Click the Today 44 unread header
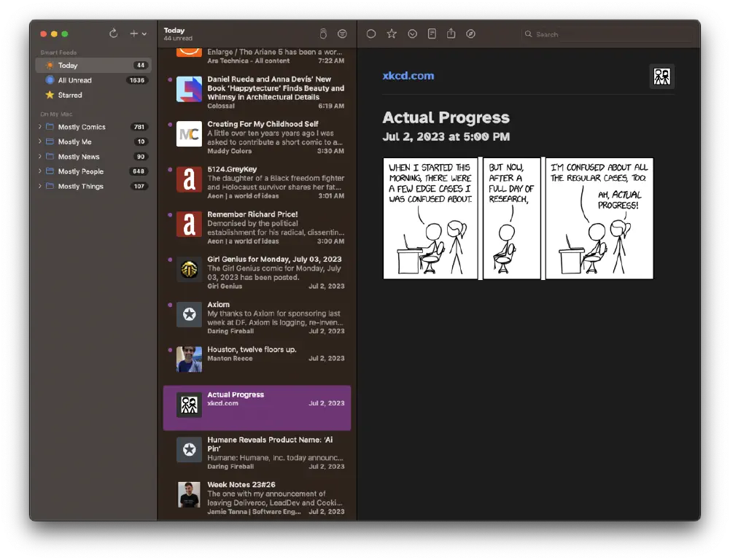 178,34
